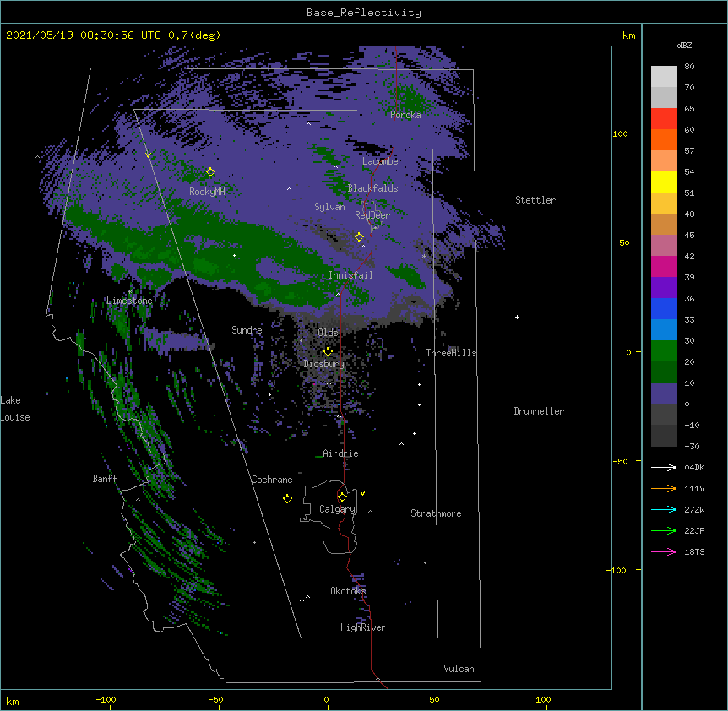Screen dimensions: 728x711
Task: Click the HighRiver town label
Action: click(x=363, y=627)
